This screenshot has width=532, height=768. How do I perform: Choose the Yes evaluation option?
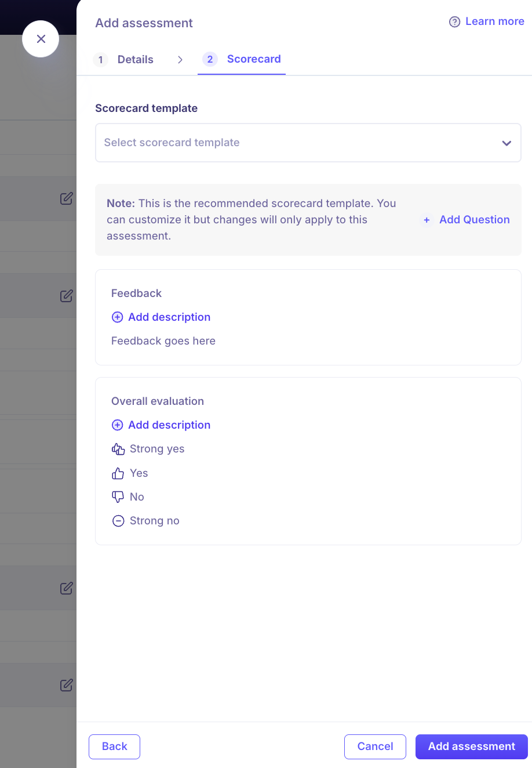[139, 473]
